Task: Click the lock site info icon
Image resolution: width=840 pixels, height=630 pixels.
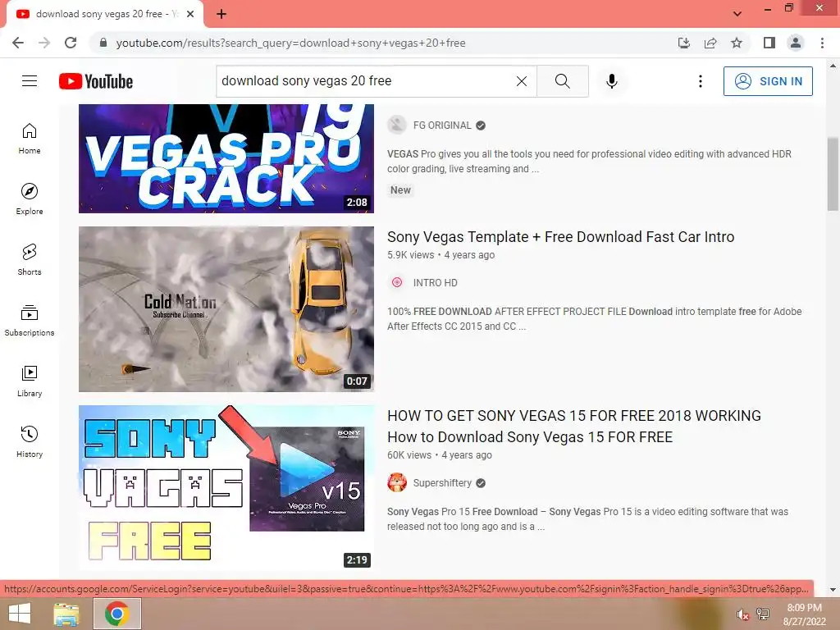Action: pyautogui.click(x=103, y=43)
